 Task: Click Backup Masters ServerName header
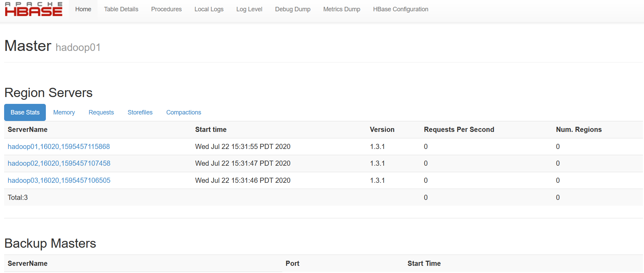point(27,263)
